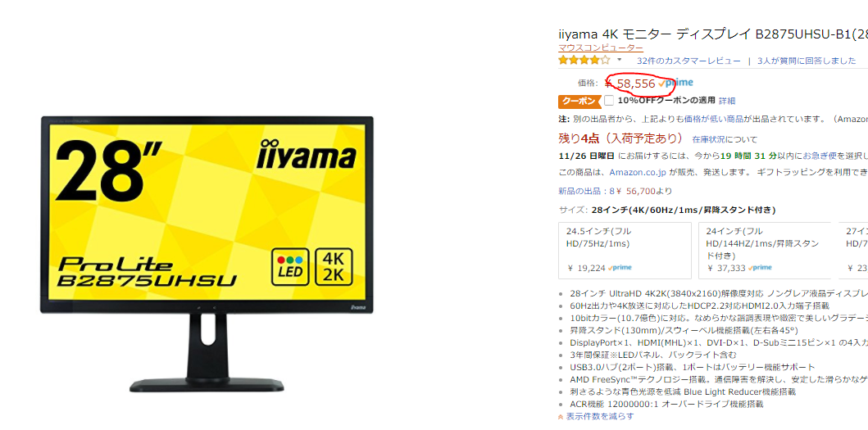The height and width of the screenshot is (430, 868).
Task: Click 在庫状況 stock status link
Action: pyautogui.click(x=708, y=139)
